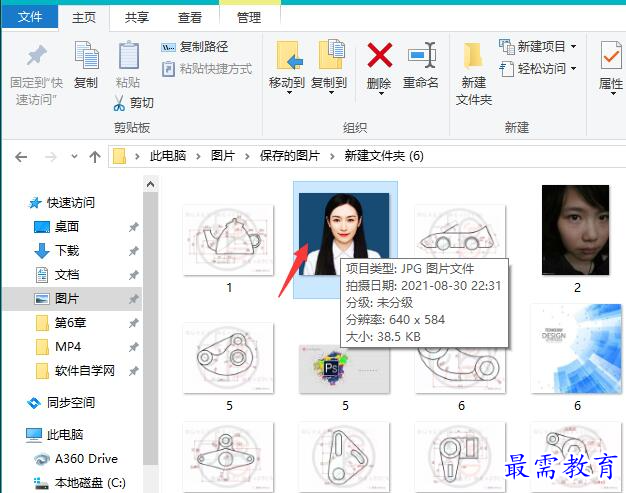Expand the Copy to dropdown arrow
Image resolution: width=626 pixels, height=498 pixels.
331,93
